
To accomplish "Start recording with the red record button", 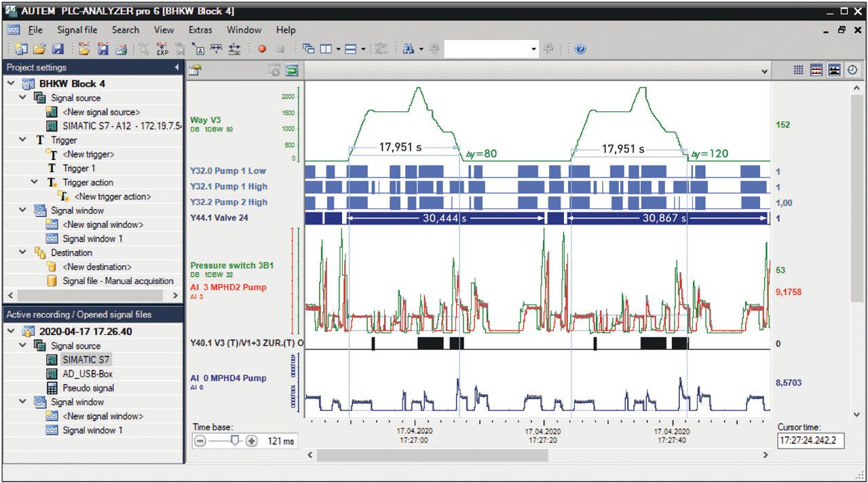I will tap(262, 49).
